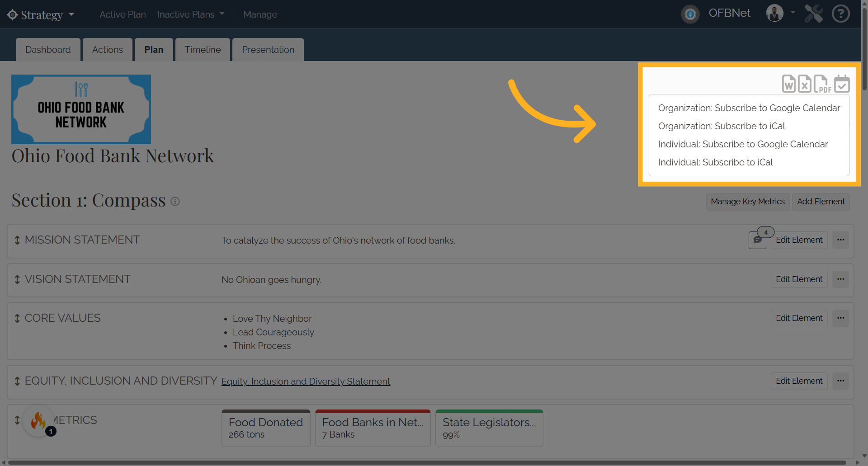The width and height of the screenshot is (868, 466).
Task: Open more options for Core Values
Action: (x=840, y=318)
